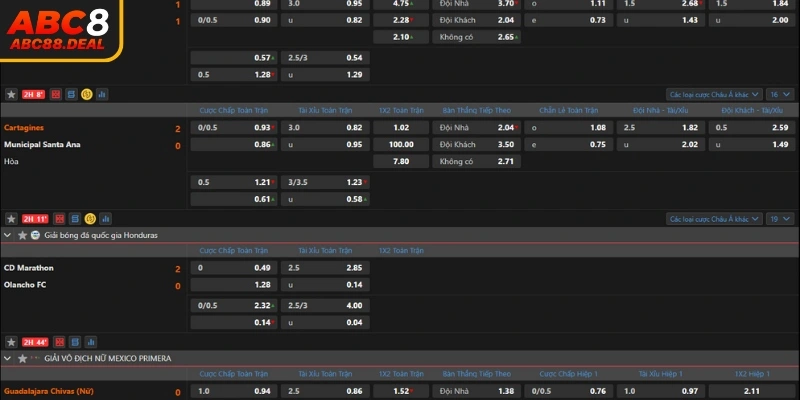Image resolution: width=800 pixels, height=400 pixels.
Task: Click the blue list icon in 2H 11' row
Action: coord(72,218)
